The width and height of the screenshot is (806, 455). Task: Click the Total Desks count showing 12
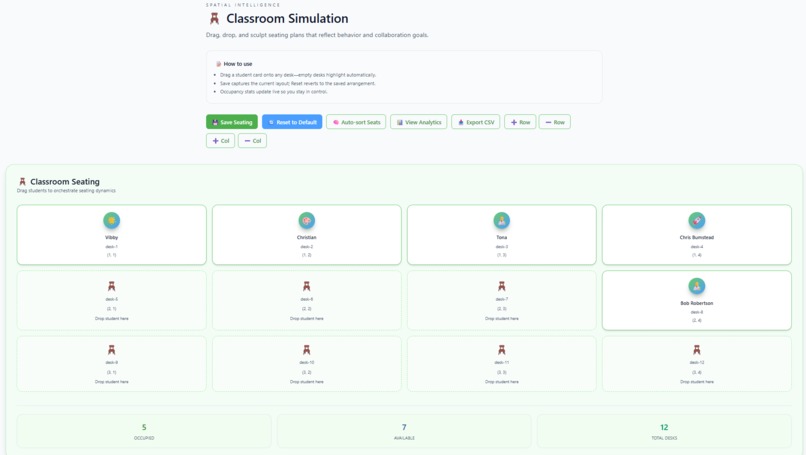(x=664, y=427)
